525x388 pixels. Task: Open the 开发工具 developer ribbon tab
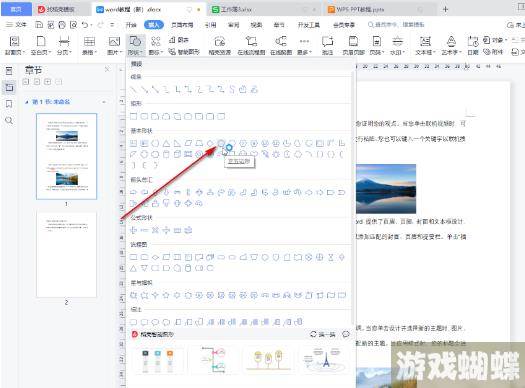click(309, 25)
